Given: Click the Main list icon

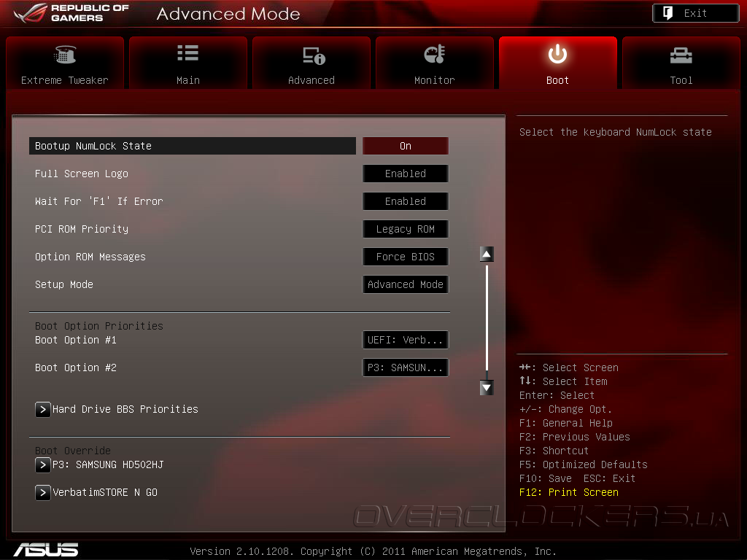Looking at the screenshot, I should [x=188, y=52].
